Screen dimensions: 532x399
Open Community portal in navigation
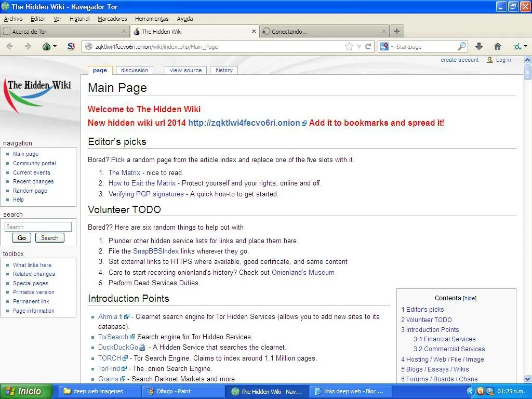pos(34,163)
